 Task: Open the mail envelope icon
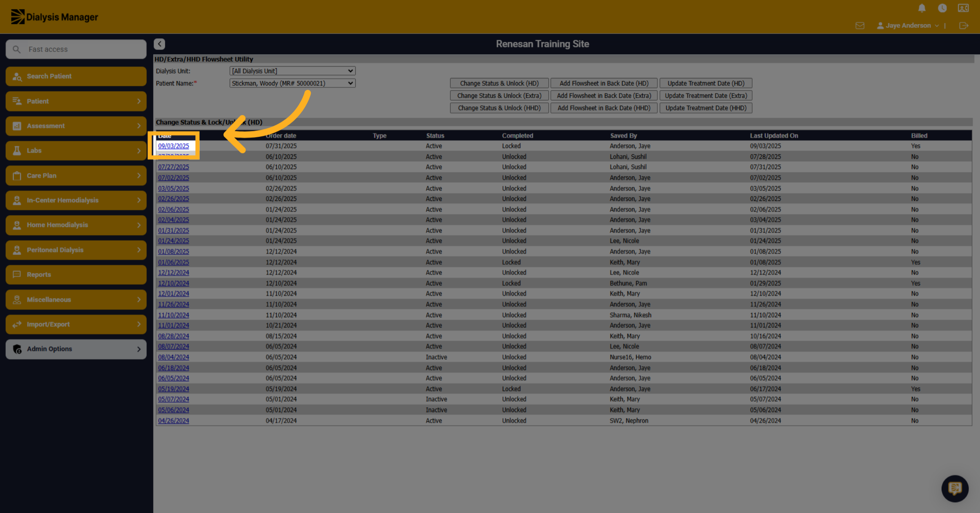860,26
